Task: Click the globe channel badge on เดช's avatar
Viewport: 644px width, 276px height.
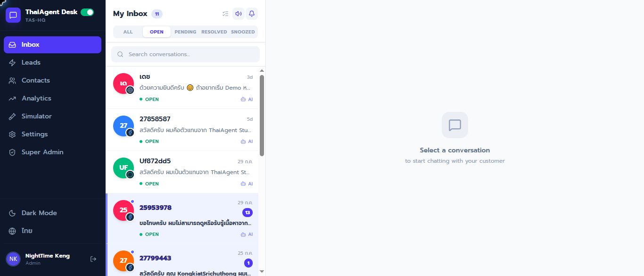Action: tap(130, 90)
